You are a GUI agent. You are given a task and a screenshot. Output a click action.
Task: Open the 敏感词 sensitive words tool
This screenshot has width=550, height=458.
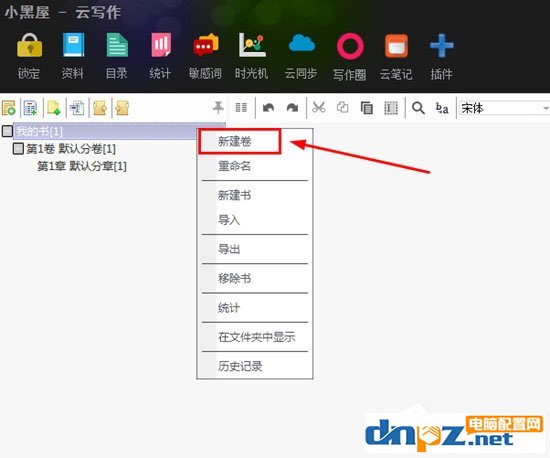point(206,45)
